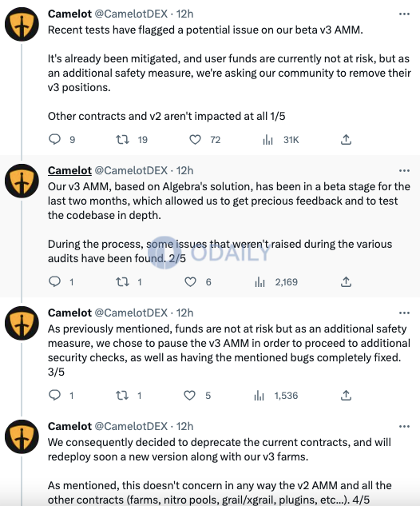Share the first tweet about v3 AMM
The image size is (420, 506).
[x=346, y=139]
